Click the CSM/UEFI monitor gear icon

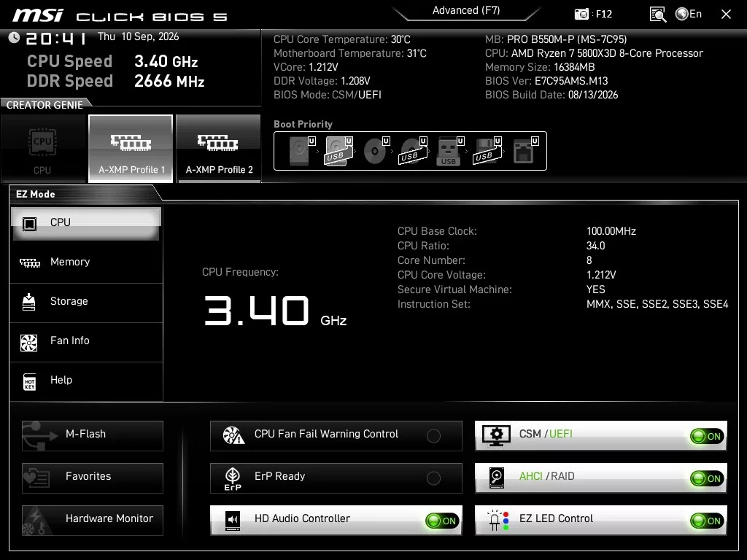coord(496,436)
